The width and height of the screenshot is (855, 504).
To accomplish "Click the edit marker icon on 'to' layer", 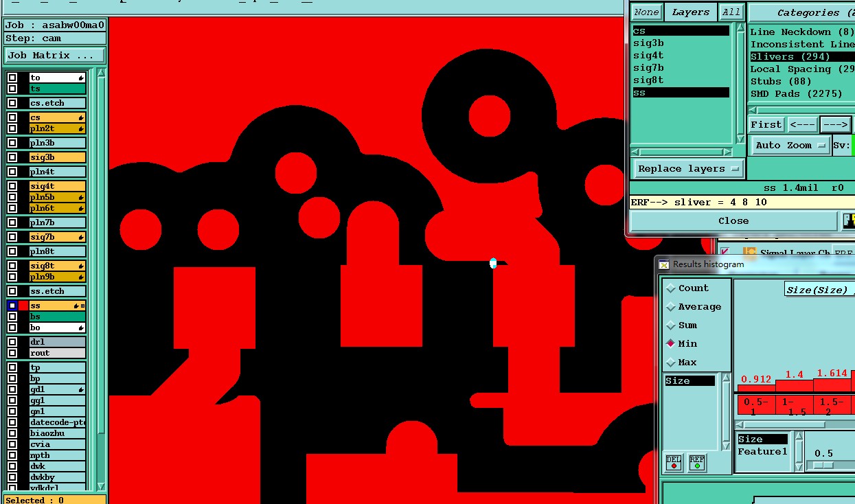I will click(x=81, y=78).
